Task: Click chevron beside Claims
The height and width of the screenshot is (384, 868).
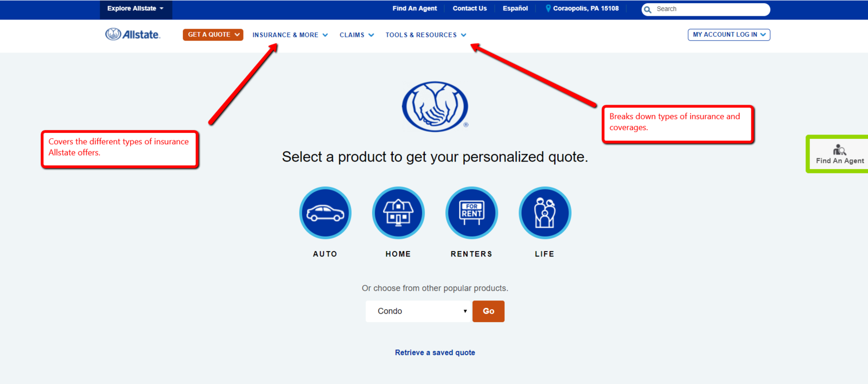Action: tap(371, 35)
